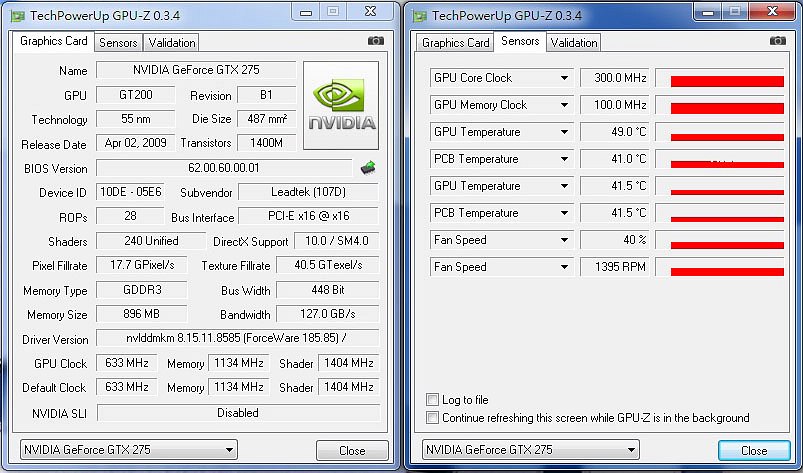The height and width of the screenshot is (473, 803).
Task: Click the 49.0 °C temperature value
Action: pos(615,132)
